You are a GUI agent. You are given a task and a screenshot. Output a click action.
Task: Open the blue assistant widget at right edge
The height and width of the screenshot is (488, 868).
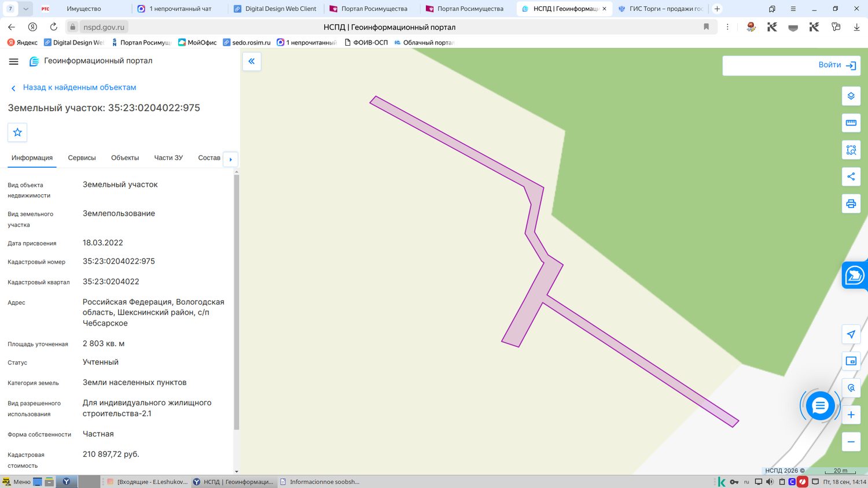click(855, 275)
